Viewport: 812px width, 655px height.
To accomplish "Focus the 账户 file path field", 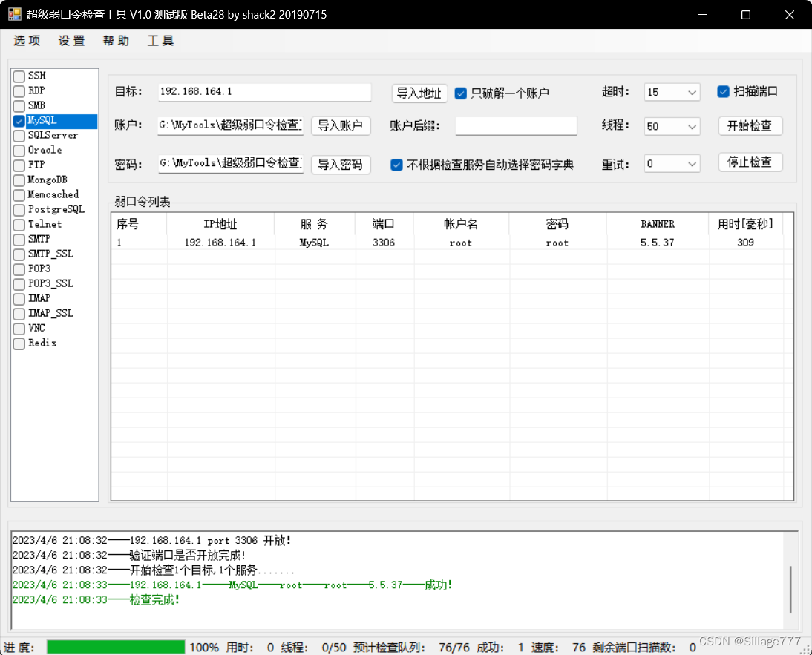I will pyautogui.click(x=230, y=125).
